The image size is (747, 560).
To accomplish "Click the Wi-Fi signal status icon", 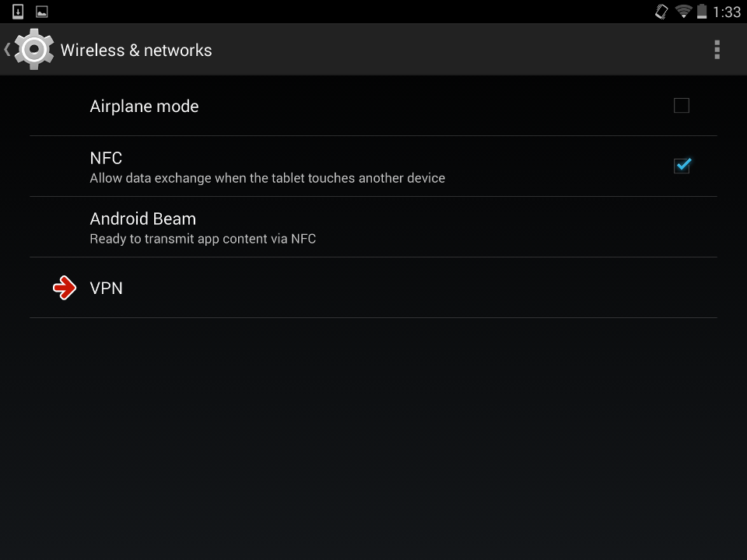I will pos(683,12).
